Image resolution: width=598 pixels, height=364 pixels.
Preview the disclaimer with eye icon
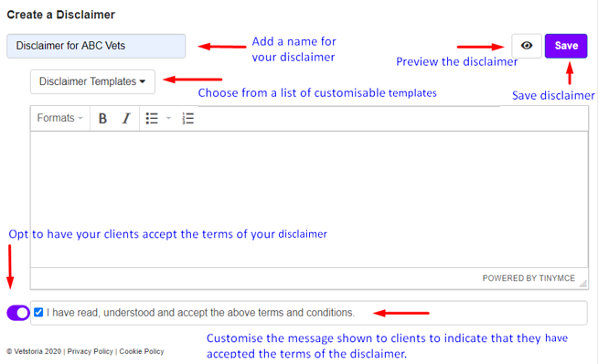[x=527, y=46]
